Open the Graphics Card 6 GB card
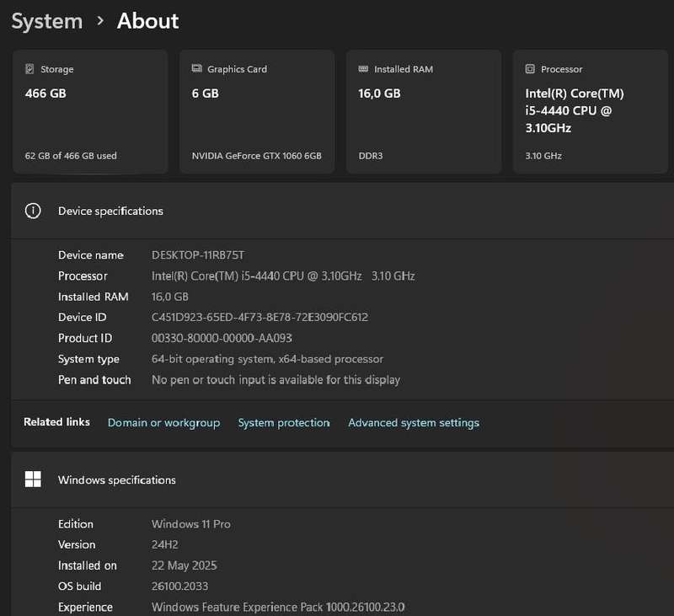 click(257, 112)
